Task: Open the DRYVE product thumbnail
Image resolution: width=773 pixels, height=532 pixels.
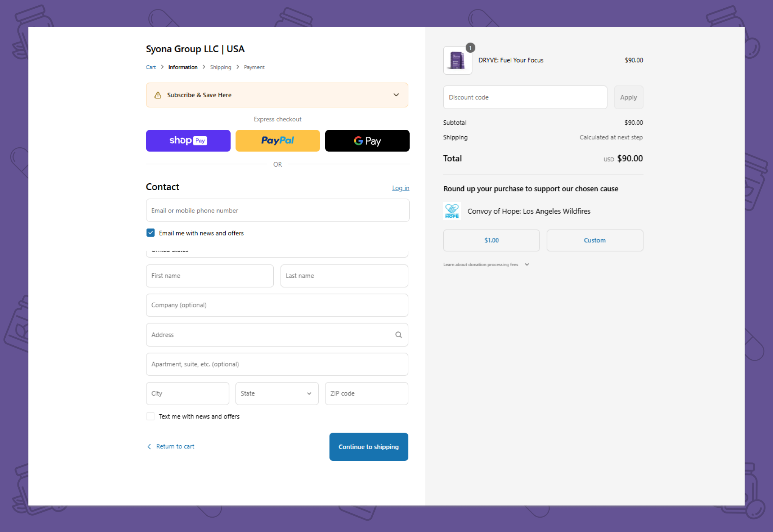Action: coord(457,61)
